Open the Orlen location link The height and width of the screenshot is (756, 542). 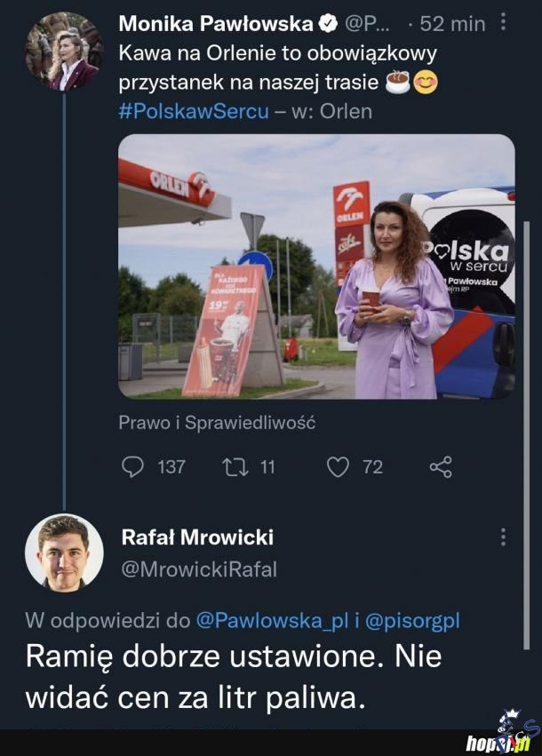click(x=346, y=112)
